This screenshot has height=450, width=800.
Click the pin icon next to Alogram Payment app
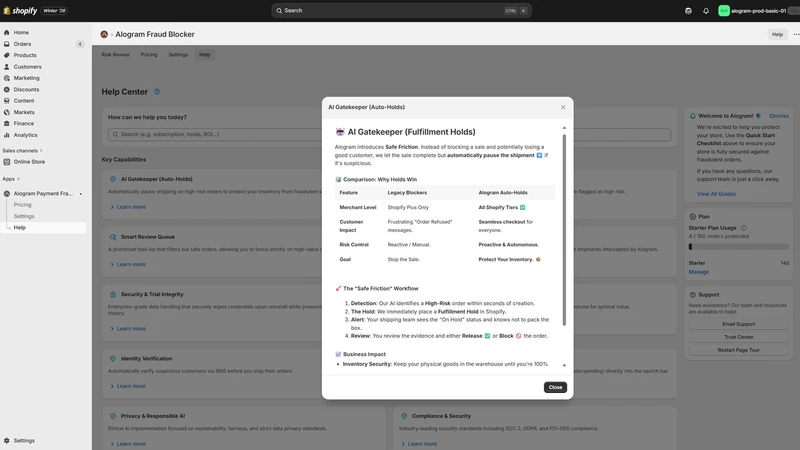point(81,194)
